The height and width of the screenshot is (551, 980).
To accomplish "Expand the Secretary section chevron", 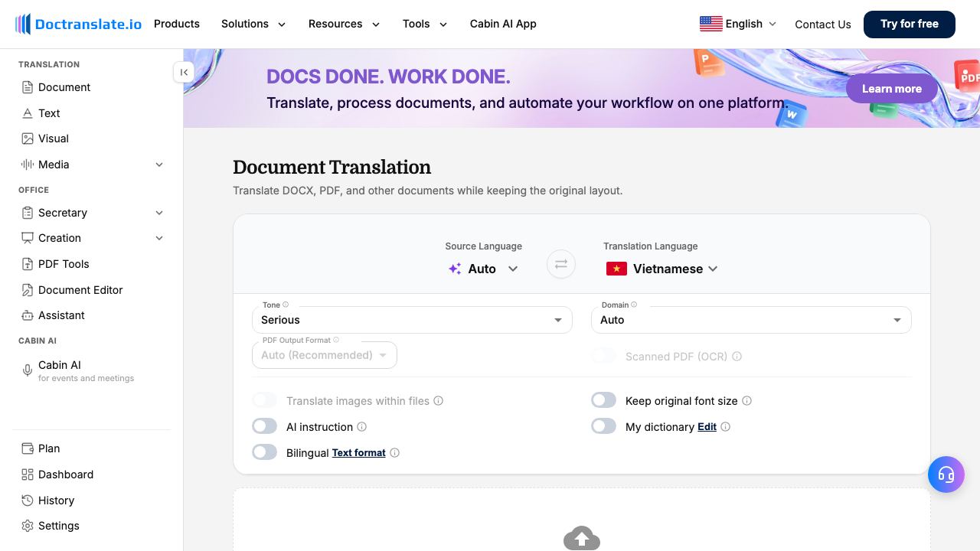I will pos(159,213).
